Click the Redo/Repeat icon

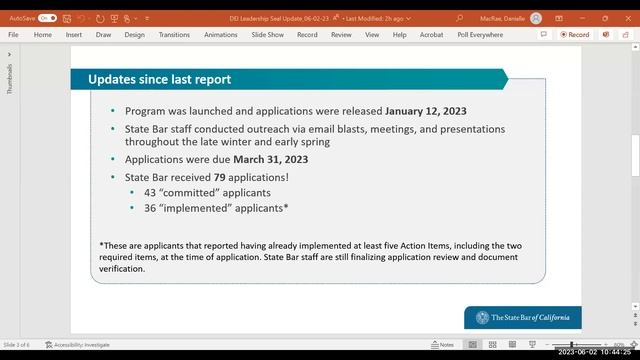coord(100,19)
